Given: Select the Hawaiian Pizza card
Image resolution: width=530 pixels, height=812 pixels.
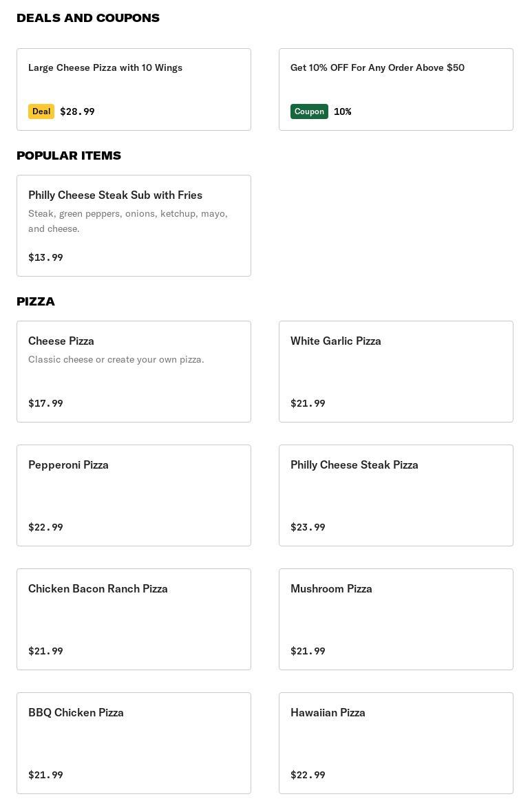Looking at the screenshot, I should pyautogui.click(x=396, y=743).
